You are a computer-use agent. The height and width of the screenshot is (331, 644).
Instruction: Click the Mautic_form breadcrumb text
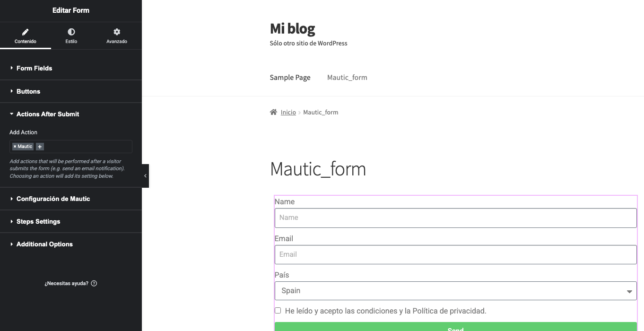(x=321, y=112)
